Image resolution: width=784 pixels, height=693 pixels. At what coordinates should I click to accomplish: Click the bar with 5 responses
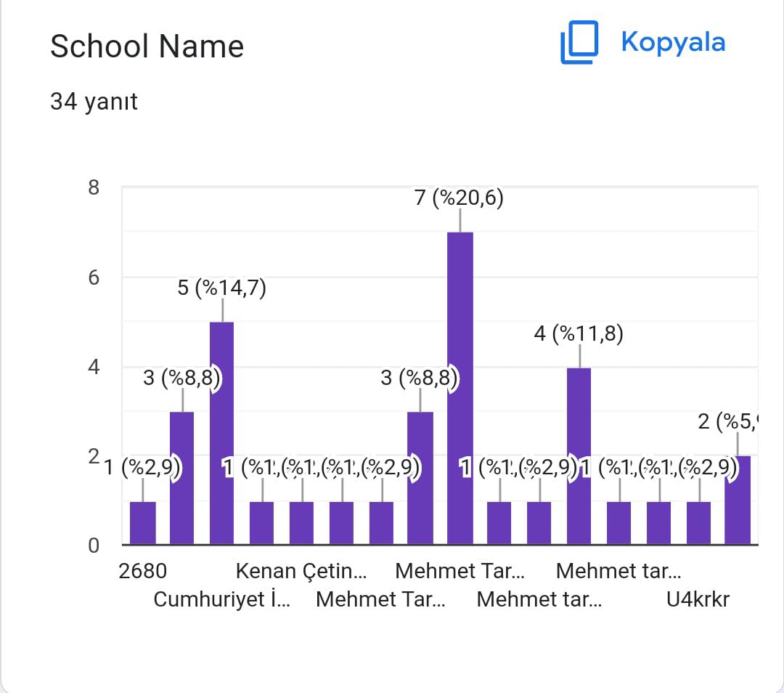click(221, 433)
